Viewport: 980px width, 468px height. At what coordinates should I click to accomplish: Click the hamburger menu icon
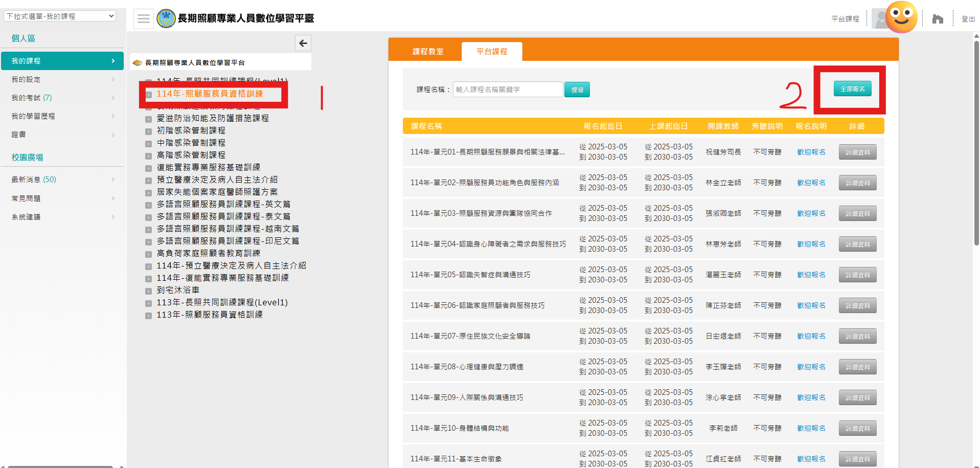click(144, 19)
